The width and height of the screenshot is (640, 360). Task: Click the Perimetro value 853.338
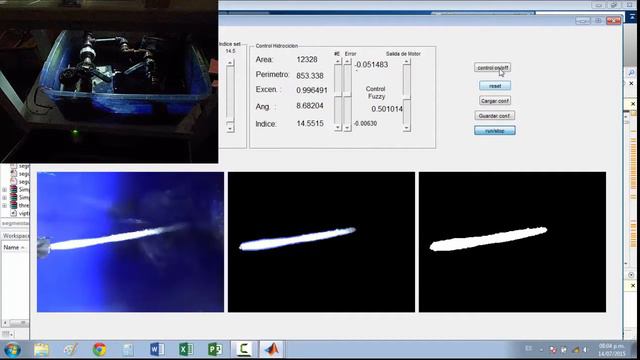point(310,76)
